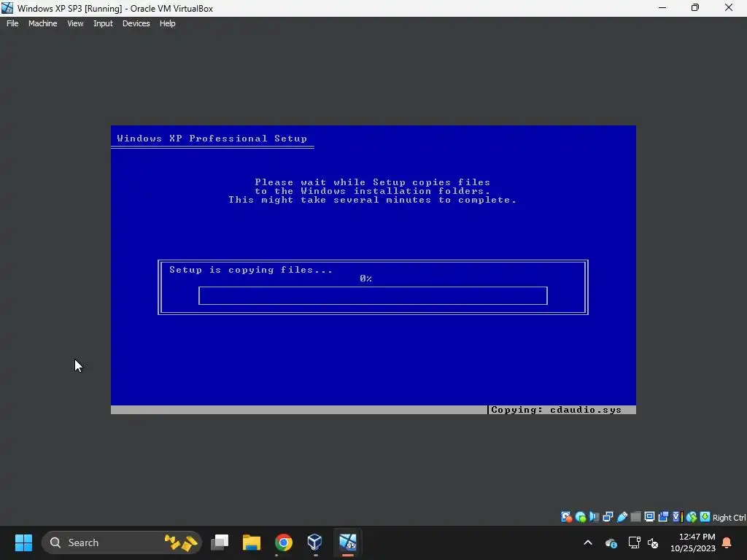The width and height of the screenshot is (747, 560).
Task: Open the audio settings indicator icon
Action: [x=594, y=517]
